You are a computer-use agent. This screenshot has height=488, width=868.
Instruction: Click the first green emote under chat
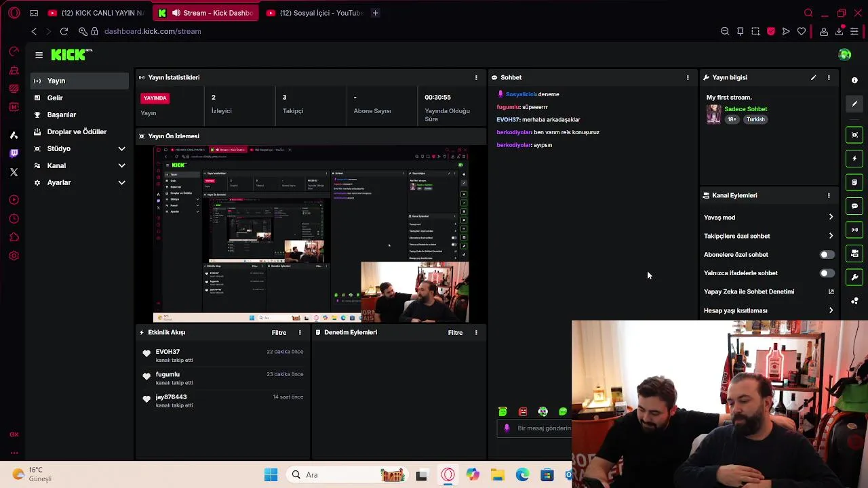tap(502, 411)
